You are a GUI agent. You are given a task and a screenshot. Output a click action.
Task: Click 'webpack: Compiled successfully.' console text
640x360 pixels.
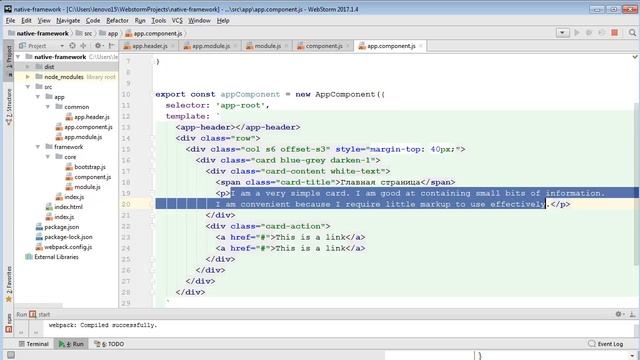[102, 325]
